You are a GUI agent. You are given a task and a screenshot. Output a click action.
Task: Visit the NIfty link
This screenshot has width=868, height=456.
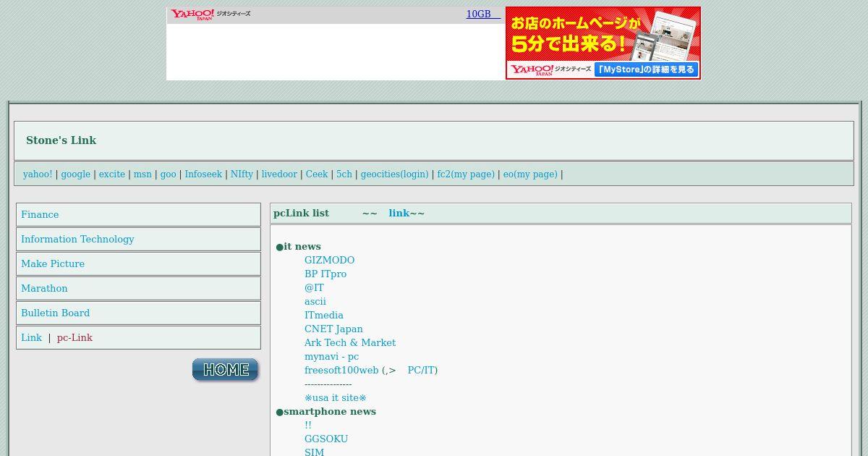(x=242, y=174)
